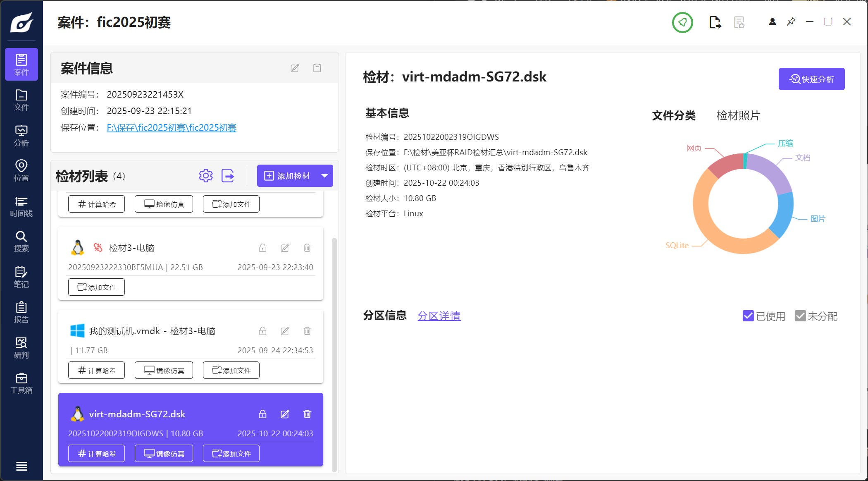Click the pin window icon in title bar
The width and height of the screenshot is (868, 481).
point(791,22)
